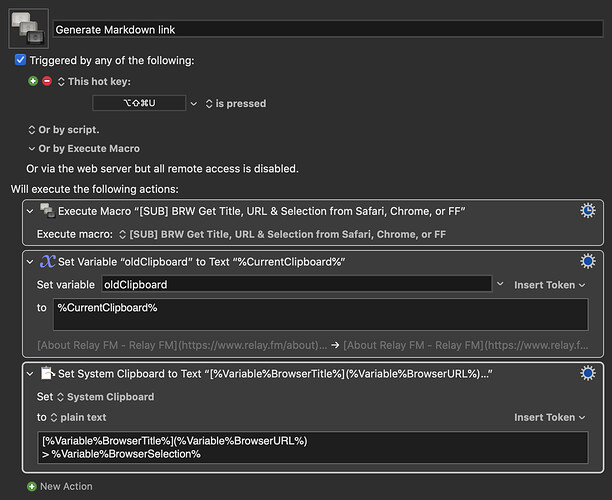Click the red remove trigger button
Image resolution: width=612 pixels, height=500 pixels.
pos(46,80)
